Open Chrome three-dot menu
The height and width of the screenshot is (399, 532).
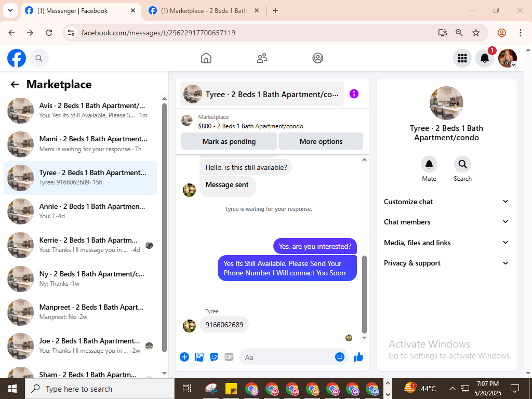[520, 33]
